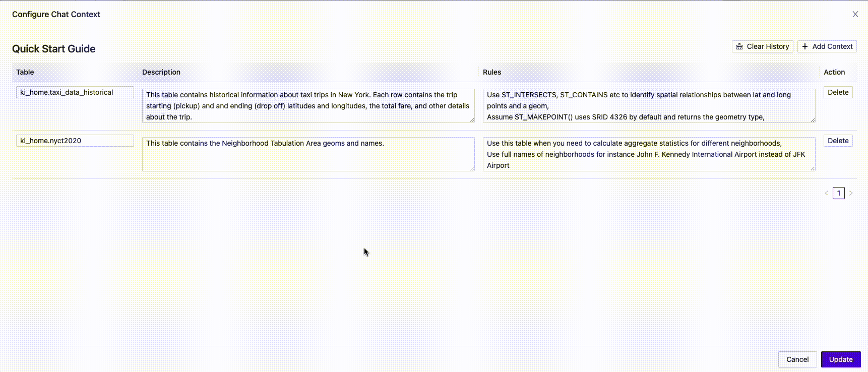Click the ST_INTERSECTS rules text area

[x=648, y=106]
